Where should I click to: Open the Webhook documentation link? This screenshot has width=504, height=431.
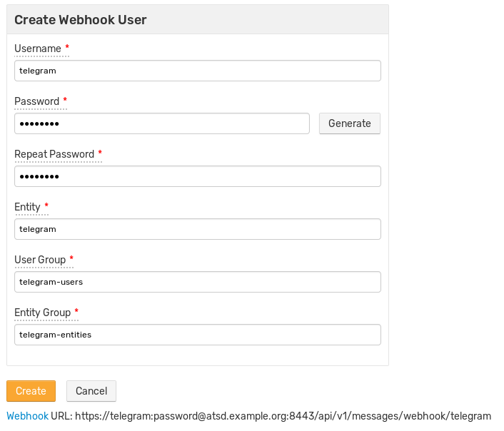point(27,416)
